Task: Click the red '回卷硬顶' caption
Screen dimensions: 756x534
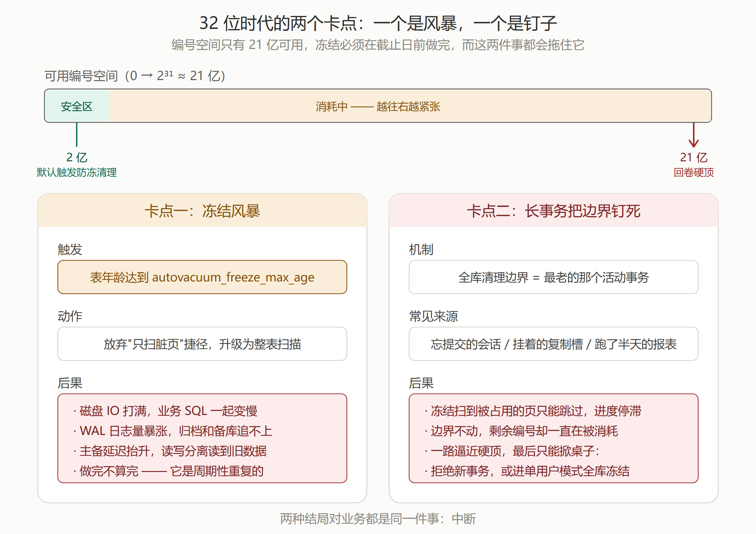Action: click(694, 172)
